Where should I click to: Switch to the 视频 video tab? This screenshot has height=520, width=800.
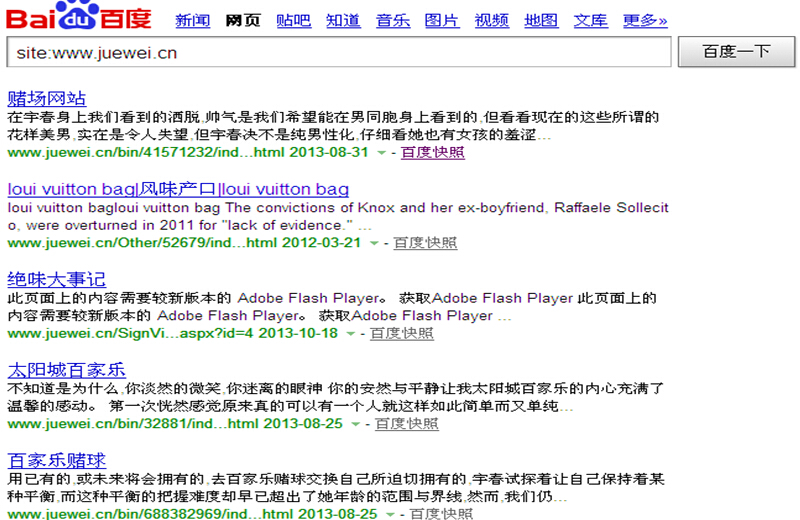click(492, 20)
